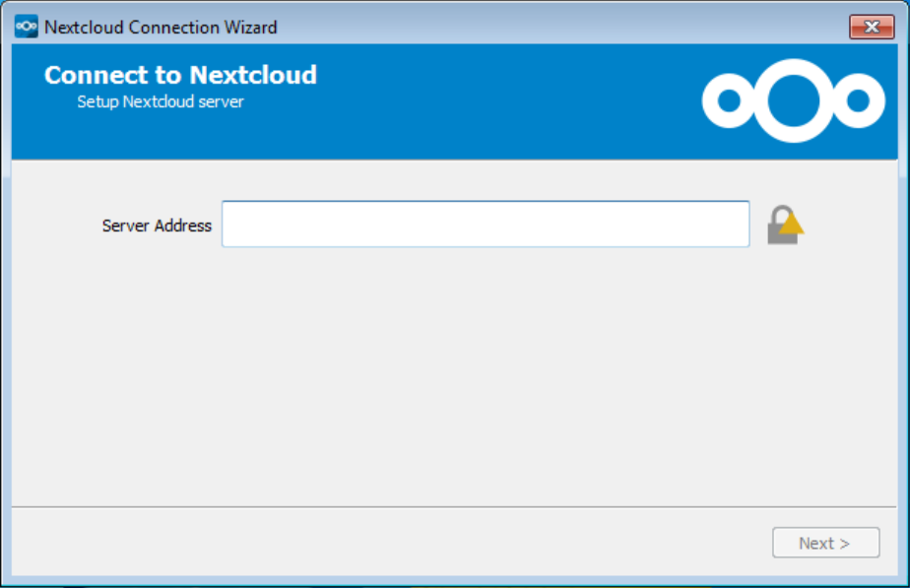Click the large Nextcloud logo in the header

pyautogui.click(x=793, y=99)
